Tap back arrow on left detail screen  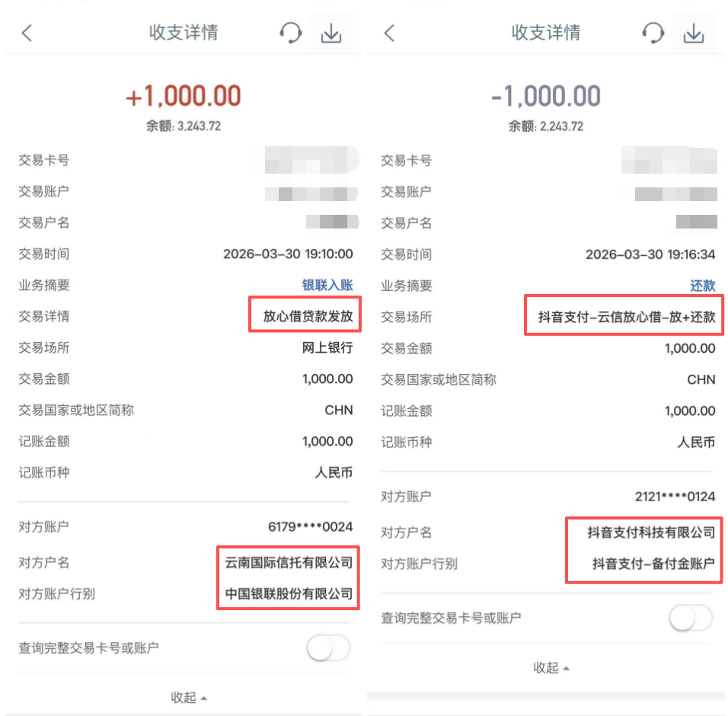tap(27, 33)
